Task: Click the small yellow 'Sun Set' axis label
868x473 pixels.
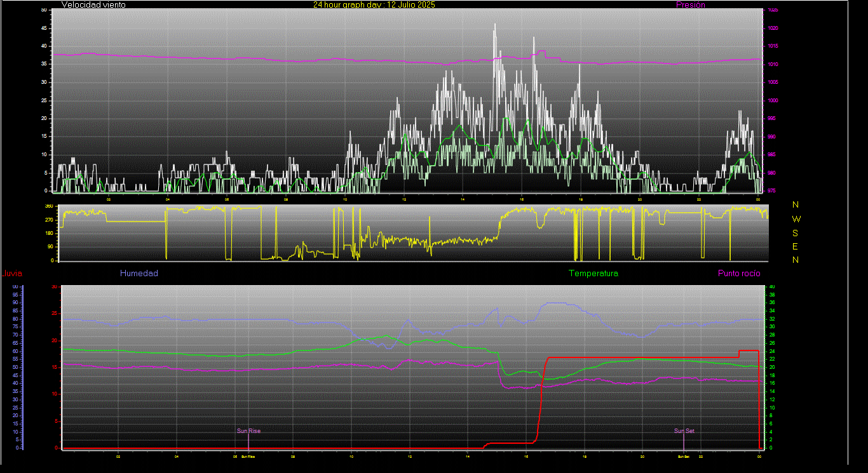Action: [683, 456]
